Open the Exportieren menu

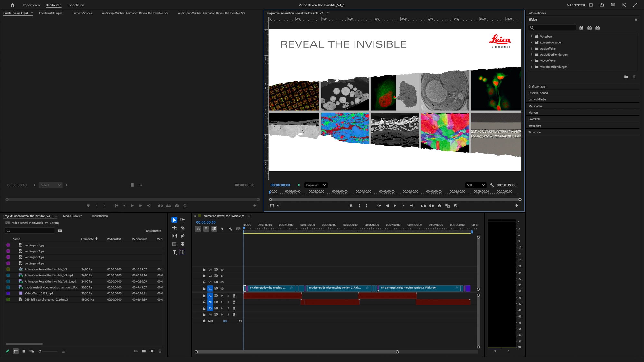pos(75,5)
